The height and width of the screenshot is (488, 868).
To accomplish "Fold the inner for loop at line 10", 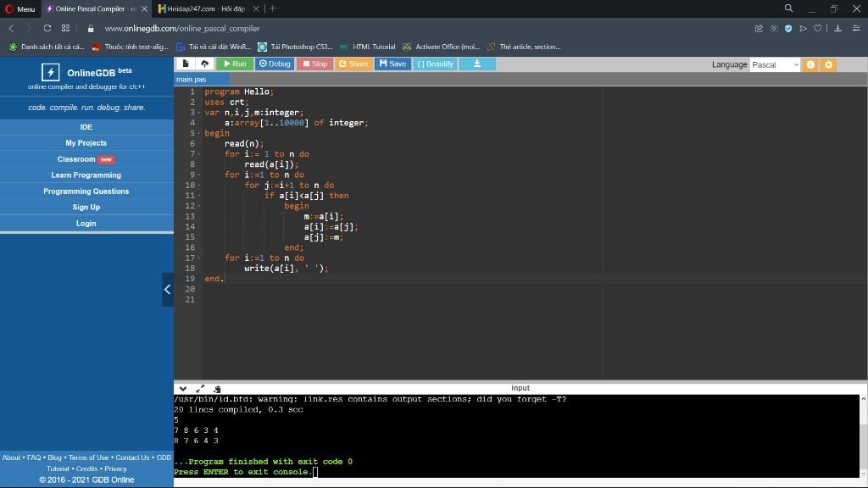I will [x=198, y=186].
